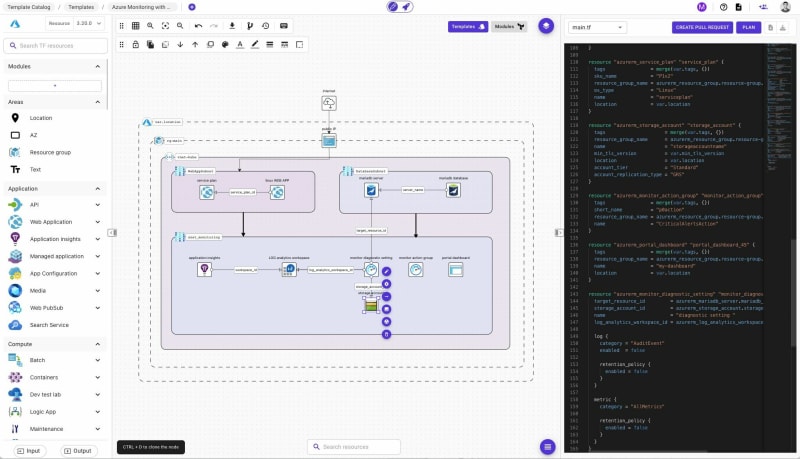Select the AZ area item
The image size is (800, 459).
[x=33, y=135]
